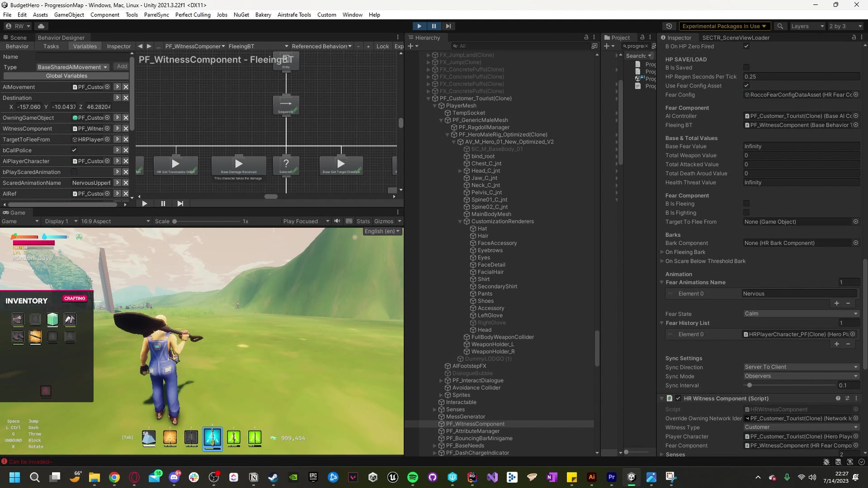Viewport: 868px width, 488px height.
Task: Enable the B Is Fleeing checkbox
Action: [746, 204]
